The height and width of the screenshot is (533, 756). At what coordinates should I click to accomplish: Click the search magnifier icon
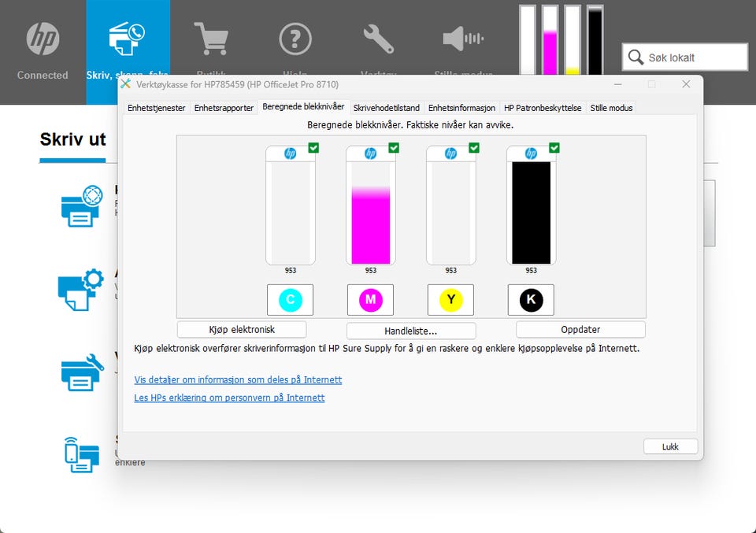pos(636,57)
